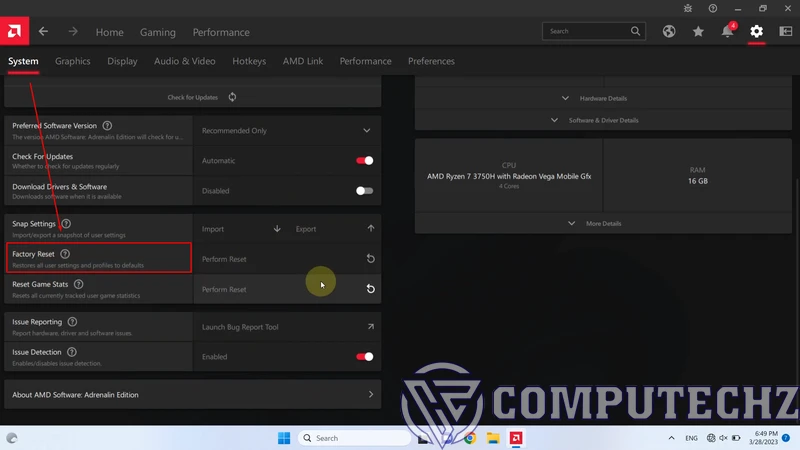Viewport: 800px width, 450px height.
Task: Select the System tab
Action: (x=23, y=61)
